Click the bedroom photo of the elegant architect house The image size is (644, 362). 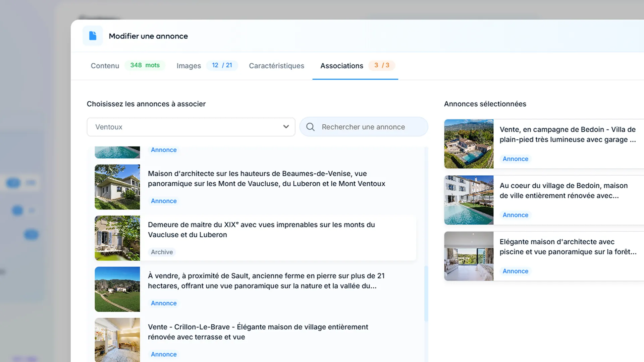469,256
